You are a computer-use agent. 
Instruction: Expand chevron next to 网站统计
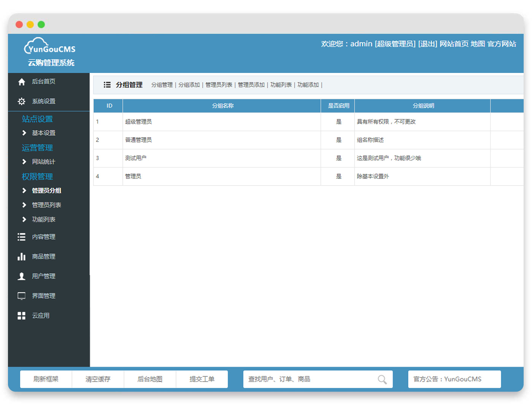point(24,162)
